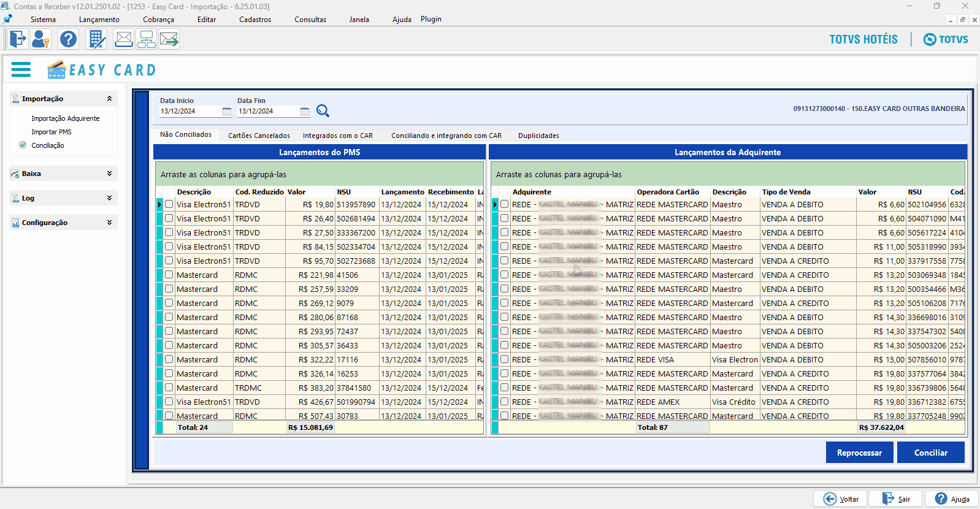Viewport: 980px width, 509px height.
Task: Open the Cobrança menu
Action: coord(158,20)
